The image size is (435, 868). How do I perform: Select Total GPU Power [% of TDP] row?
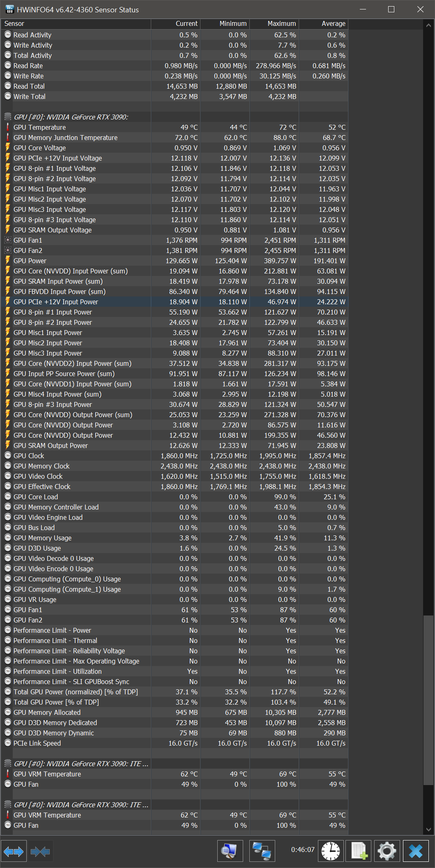click(175, 702)
